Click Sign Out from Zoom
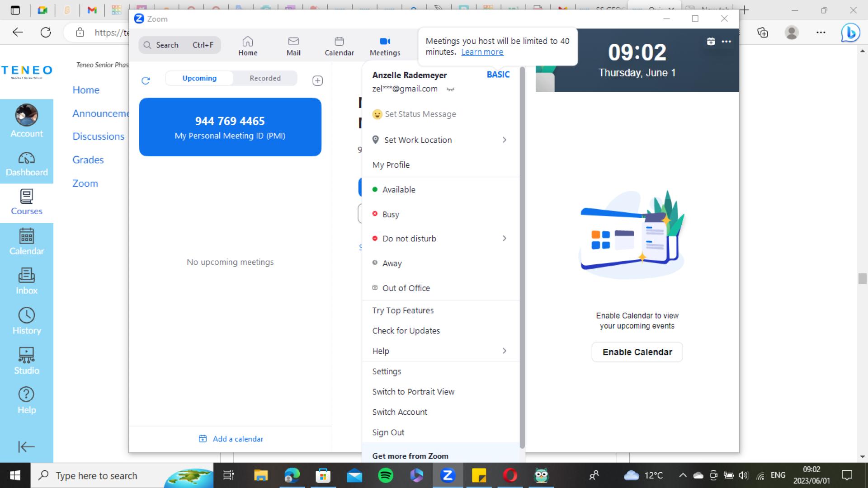 point(388,432)
